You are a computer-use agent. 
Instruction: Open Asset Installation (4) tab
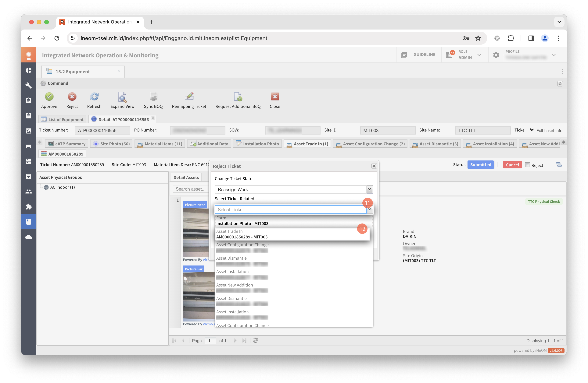tap(490, 144)
